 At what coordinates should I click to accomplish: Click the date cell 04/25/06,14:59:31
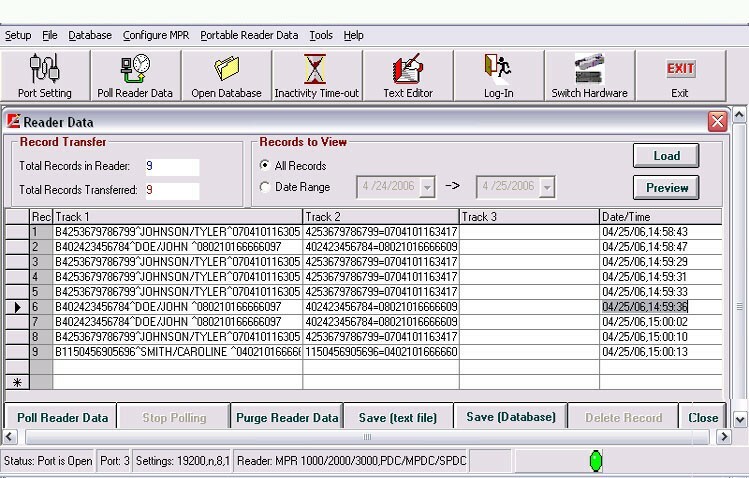[661, 277]
